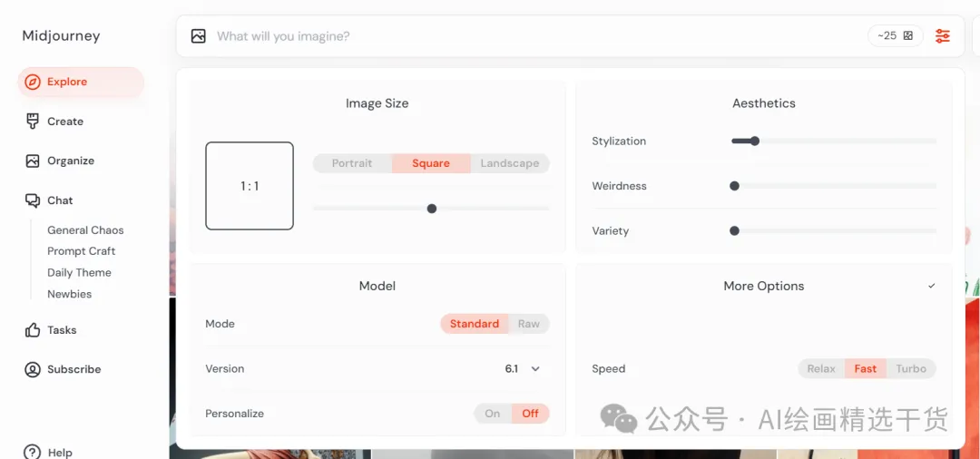980x459 pixels.
Task: Select Landscape image orientation
Action: coord(509,163)
